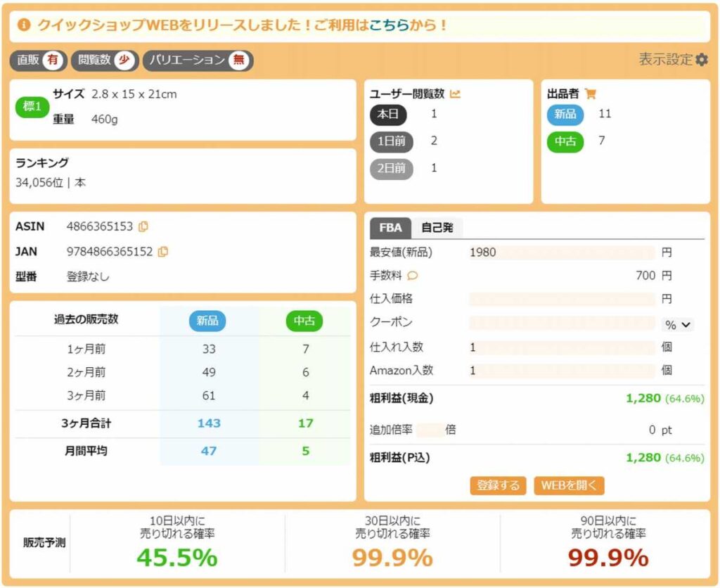This screenshot has width=720, height=588.
Task: Click the display settings gear icon
Action: pyautogui.click(x=701, y=60)
